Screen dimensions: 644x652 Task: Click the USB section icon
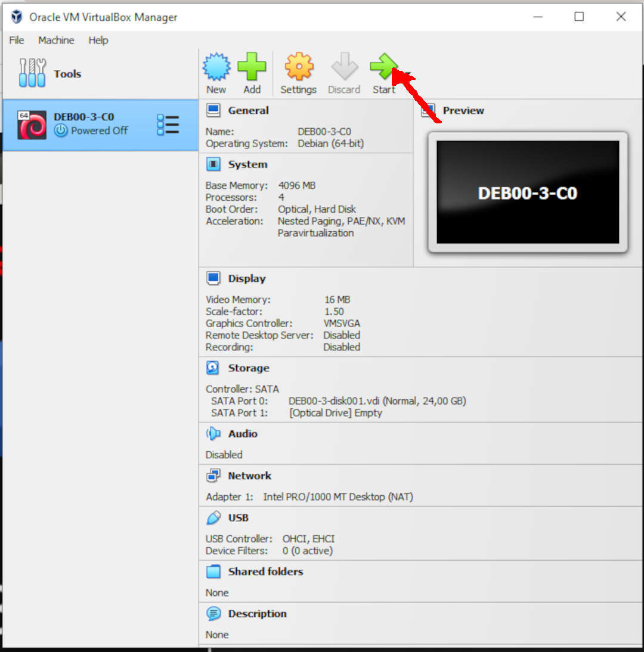coord(213,518)
